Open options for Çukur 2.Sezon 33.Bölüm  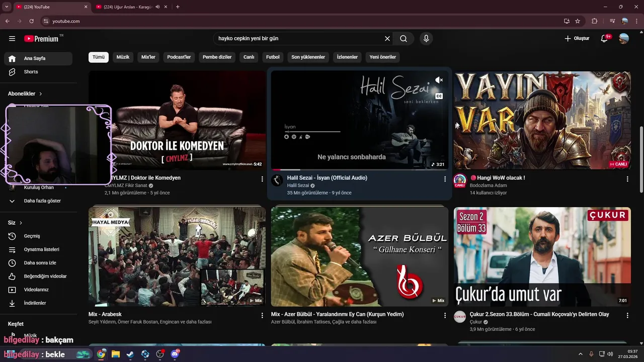(627, 316)
